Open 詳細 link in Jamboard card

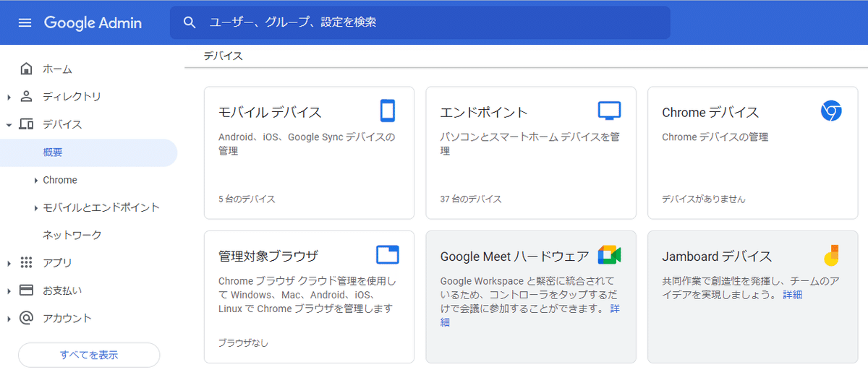click(x=792, y=295)
